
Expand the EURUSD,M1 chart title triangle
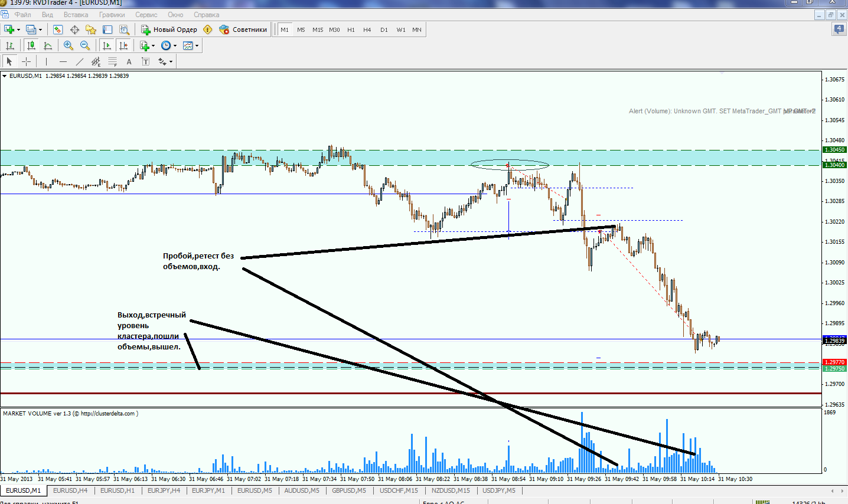[x=5, y=76]
